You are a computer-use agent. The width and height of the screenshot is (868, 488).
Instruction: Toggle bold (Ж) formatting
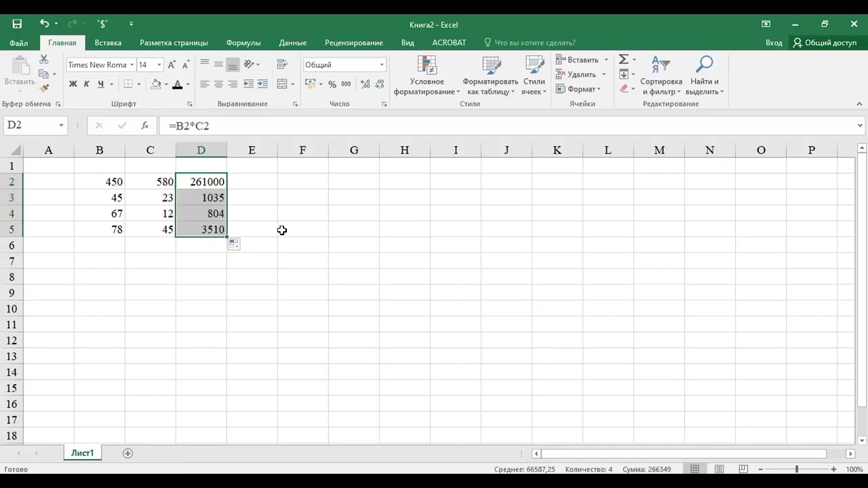[x=73, y=84]
